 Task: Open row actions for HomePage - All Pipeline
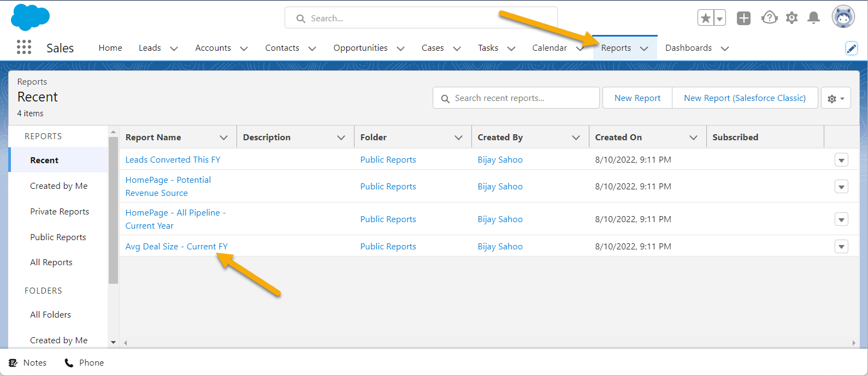(841, 220)
